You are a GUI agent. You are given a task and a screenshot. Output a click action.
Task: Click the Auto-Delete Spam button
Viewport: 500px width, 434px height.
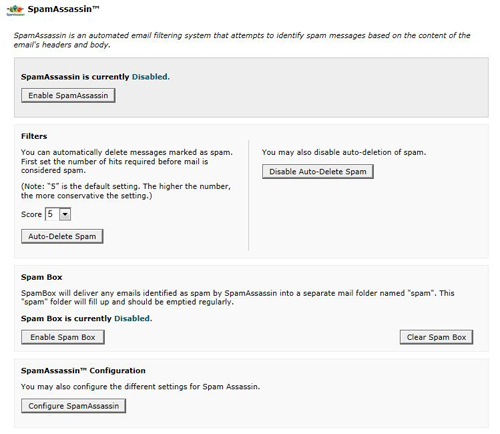click(x=62, y=236)
